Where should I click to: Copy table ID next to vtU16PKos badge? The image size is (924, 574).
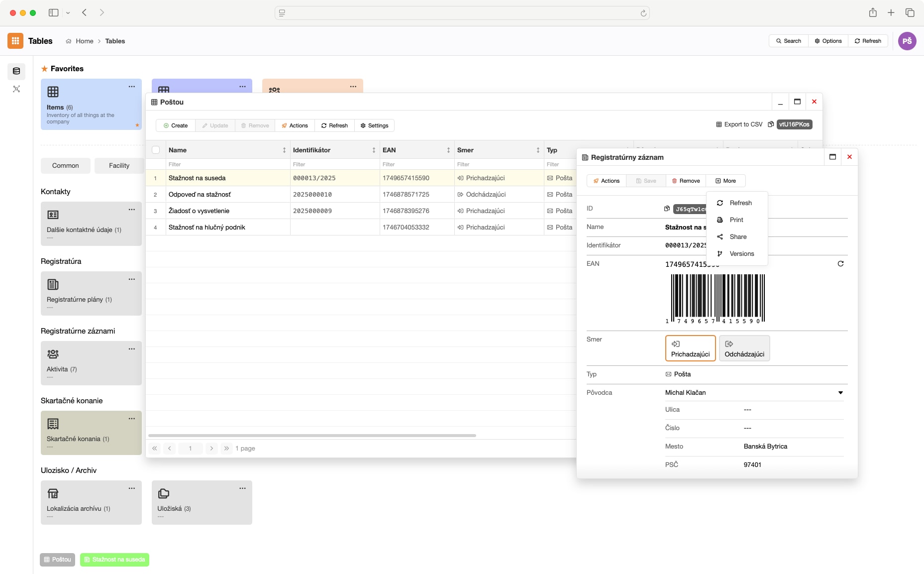coord(771,124)
